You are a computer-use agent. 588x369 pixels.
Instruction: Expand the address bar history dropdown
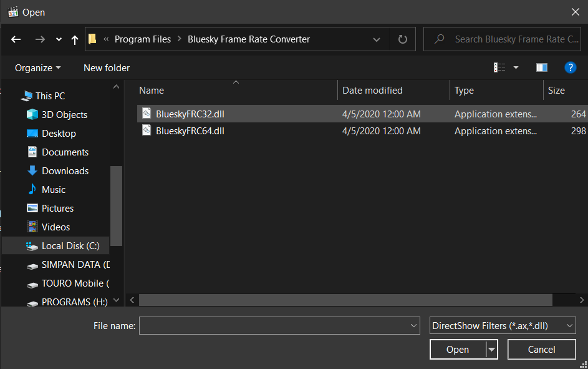(x=377, y=39)
